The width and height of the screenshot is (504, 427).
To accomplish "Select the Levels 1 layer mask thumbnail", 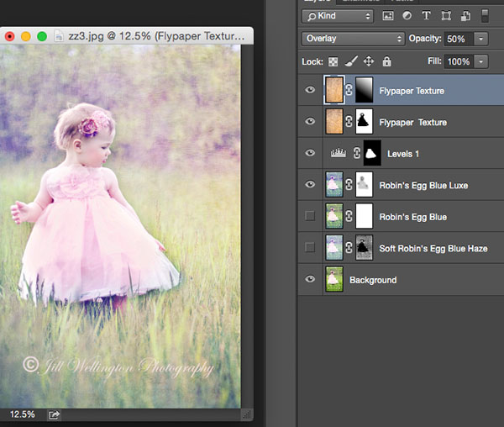I will (372, 153).
